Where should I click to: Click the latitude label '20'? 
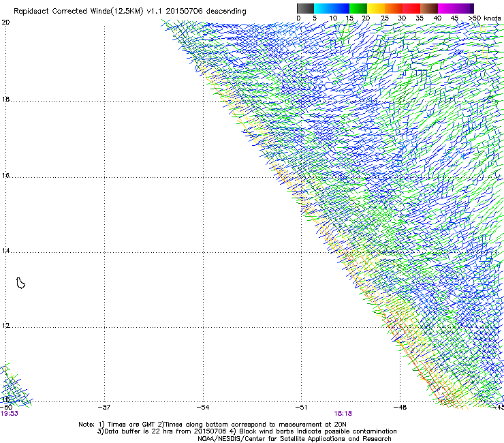[5, 22]
